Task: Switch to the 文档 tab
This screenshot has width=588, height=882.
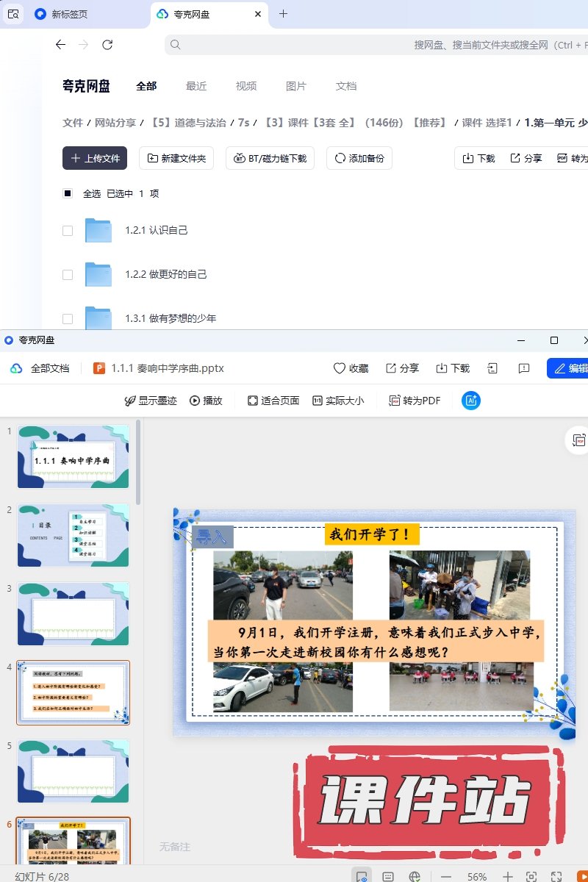Action: pos(346,86)
